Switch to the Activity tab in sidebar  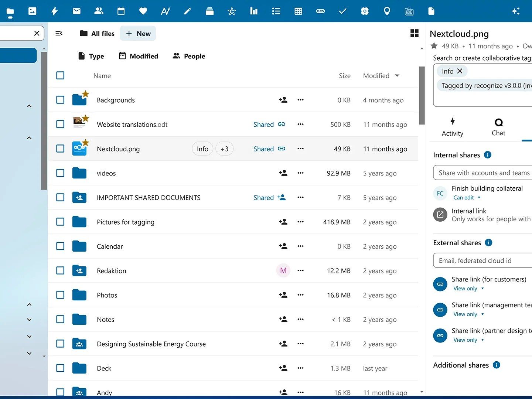453,127
